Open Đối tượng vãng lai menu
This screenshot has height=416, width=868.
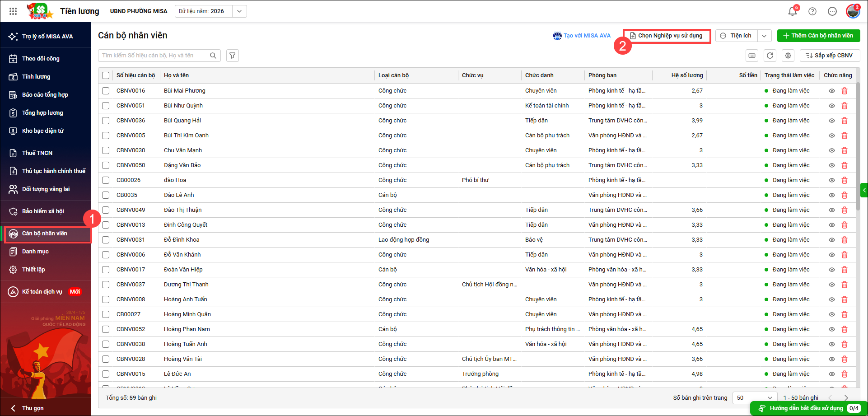(x=46, y=189)
